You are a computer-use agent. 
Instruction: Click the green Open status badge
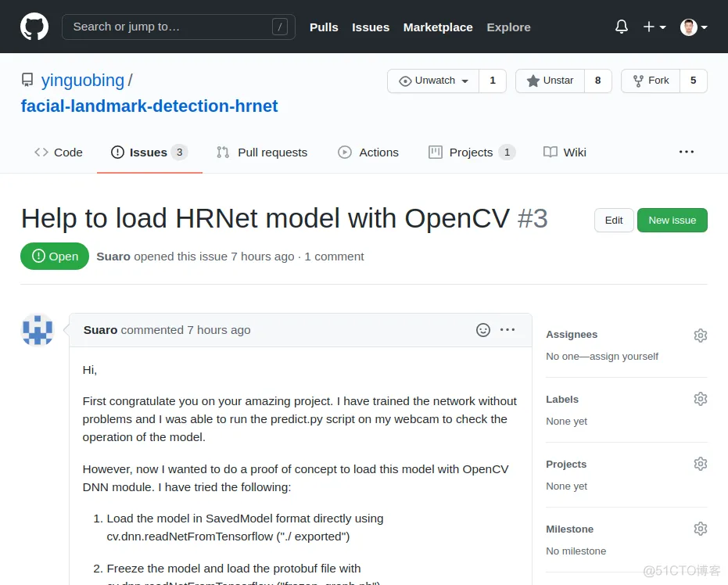pos(55,257)
